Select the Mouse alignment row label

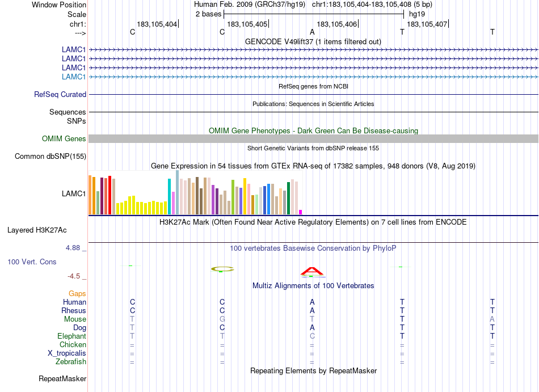point(75,319)
